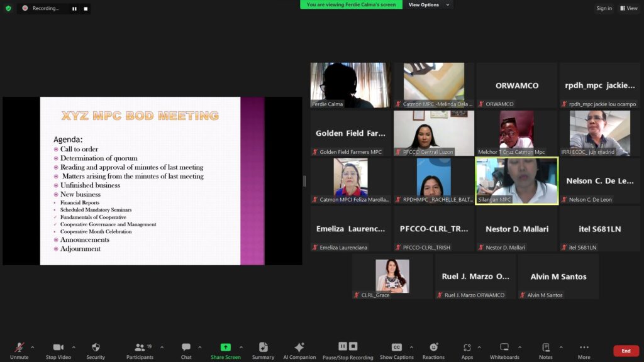The width and height of the screenshot is (644, 362).
Task: Click 'Unfinished business' agenda item on slide
Action: [91, 185]
